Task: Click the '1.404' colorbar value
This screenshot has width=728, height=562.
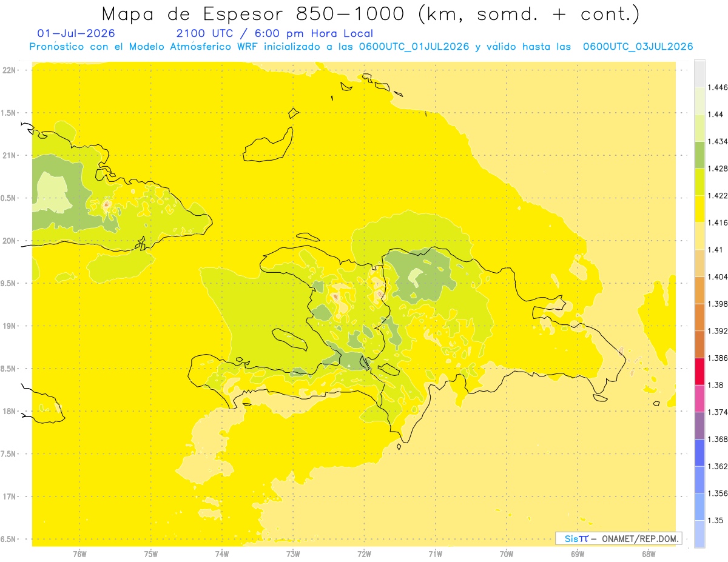Action: 717,276
